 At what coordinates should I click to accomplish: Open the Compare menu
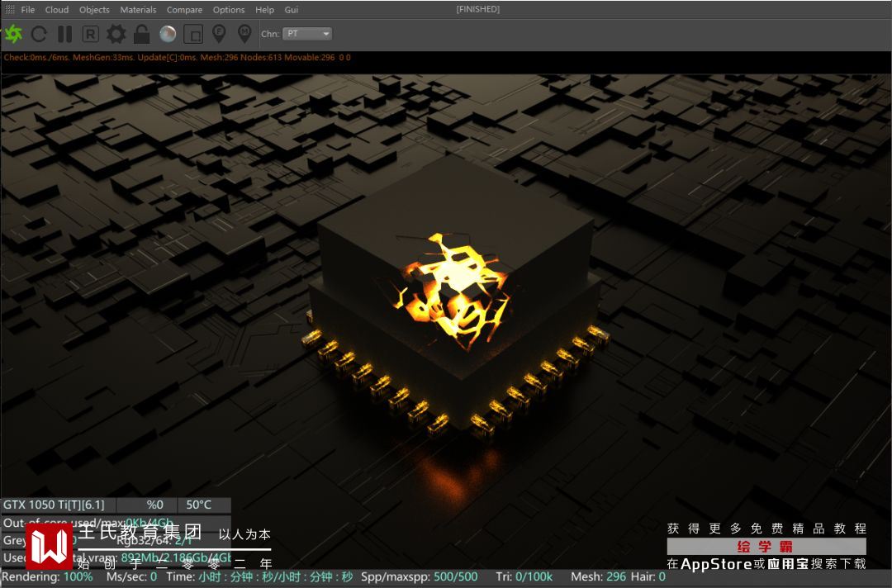click(184, 10)
